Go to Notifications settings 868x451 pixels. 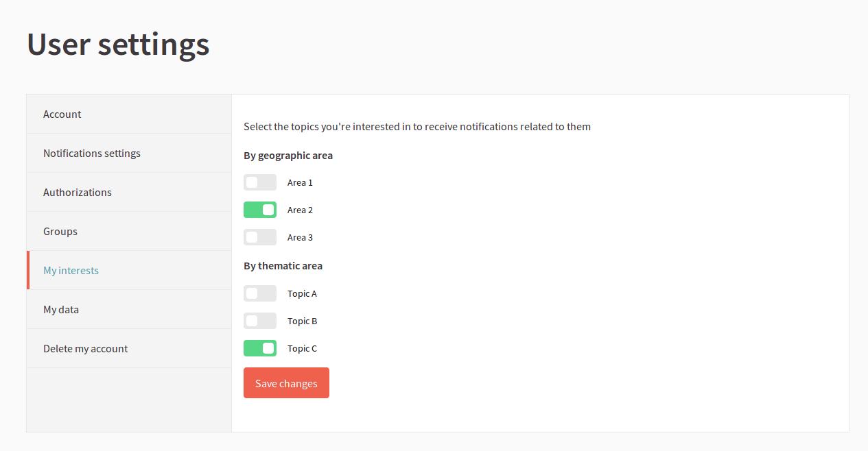pos(92,153)
